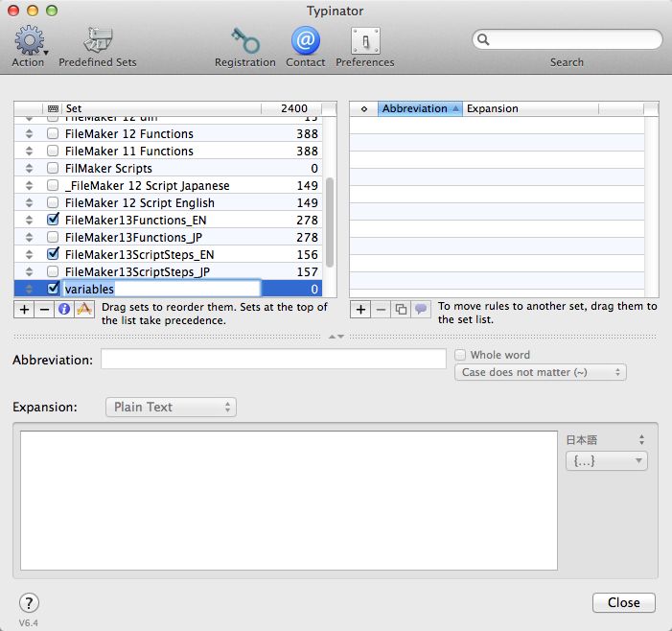
Task: Select FileMaker 12 Script English row
Action: tap(168, 202)
